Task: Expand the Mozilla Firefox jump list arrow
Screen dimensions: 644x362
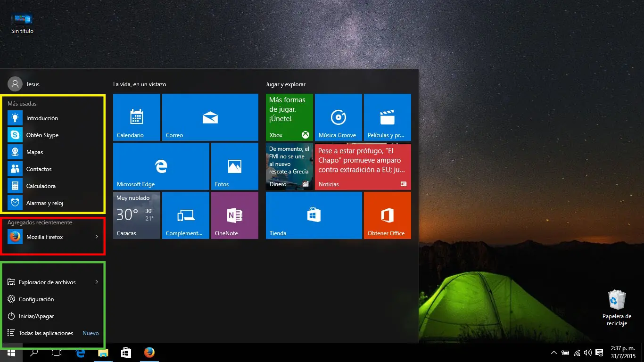Action: [x=97, y=237]
